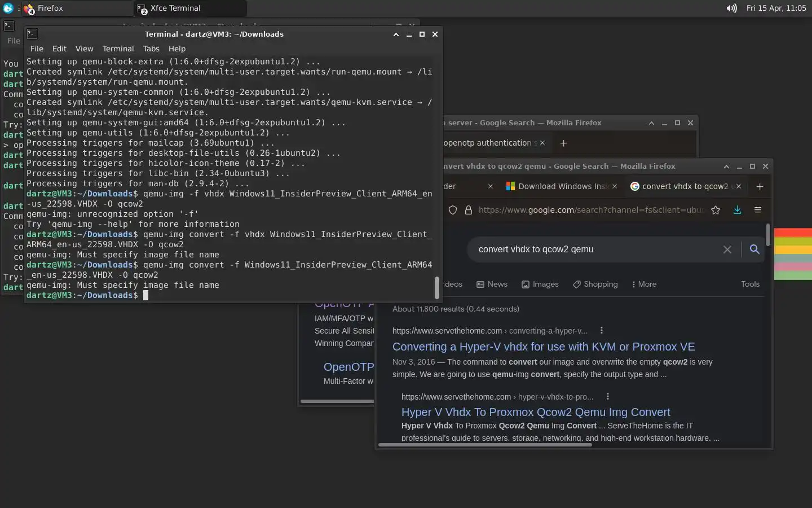Maximize the rear Firefox window

click(677, 122)
